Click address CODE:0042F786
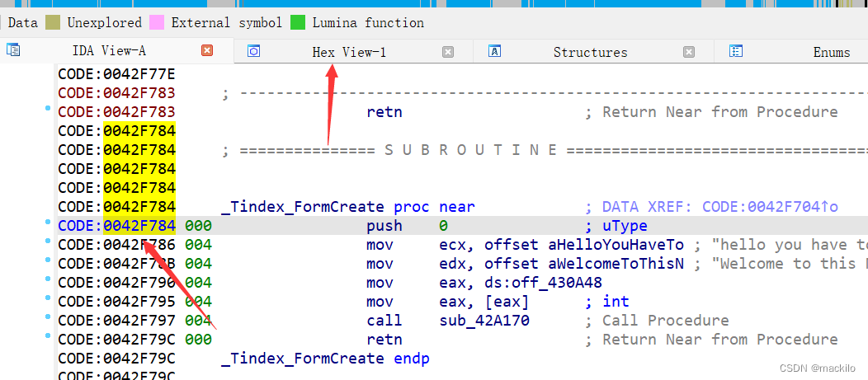The height and width of the screenshot is (380, 868). tap(117, 245)
